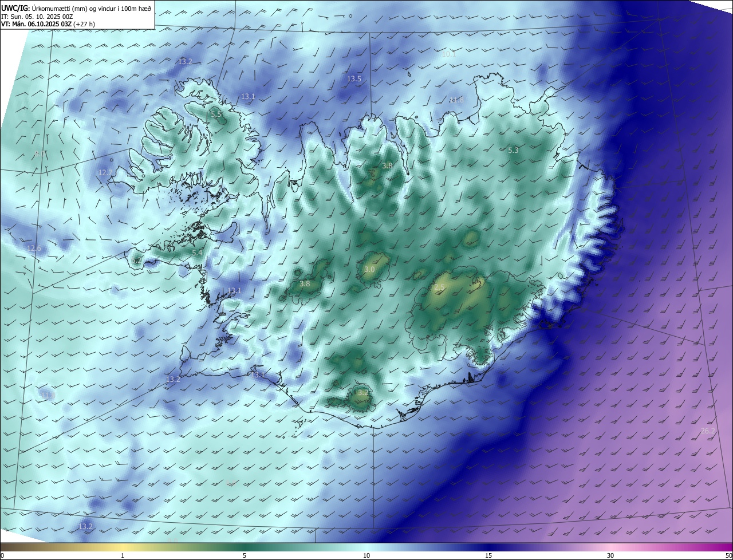Image resolution: width=733 pixels, height=560 pixels.
Task: Click the 12.7 value label on the map
Action: point(105,172)
